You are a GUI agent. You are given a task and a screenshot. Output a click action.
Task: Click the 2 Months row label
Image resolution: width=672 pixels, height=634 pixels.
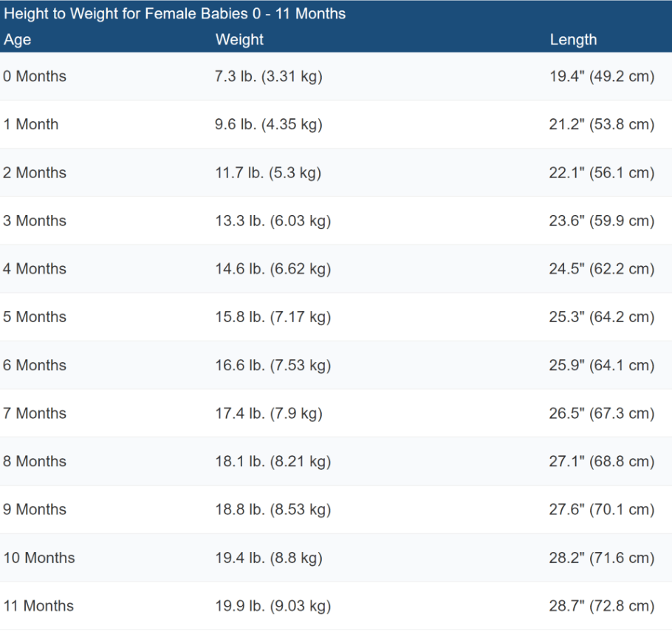pos(35,172)
